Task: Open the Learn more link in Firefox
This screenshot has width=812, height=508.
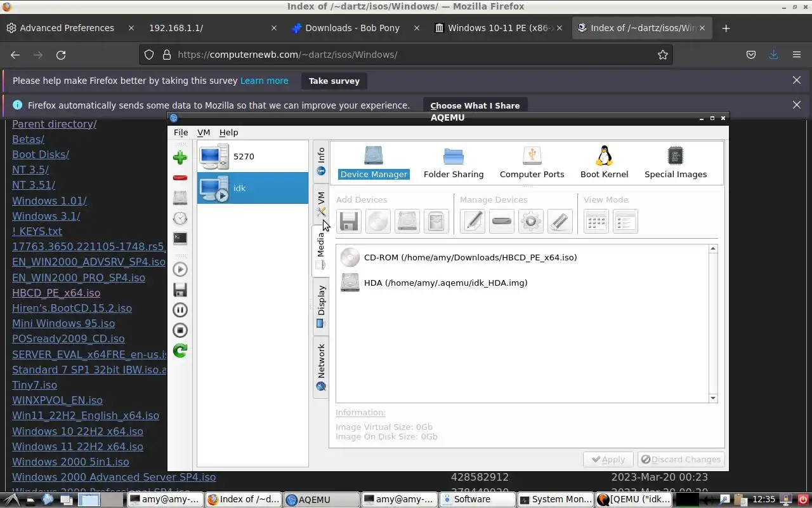Action: pos(264,81)
